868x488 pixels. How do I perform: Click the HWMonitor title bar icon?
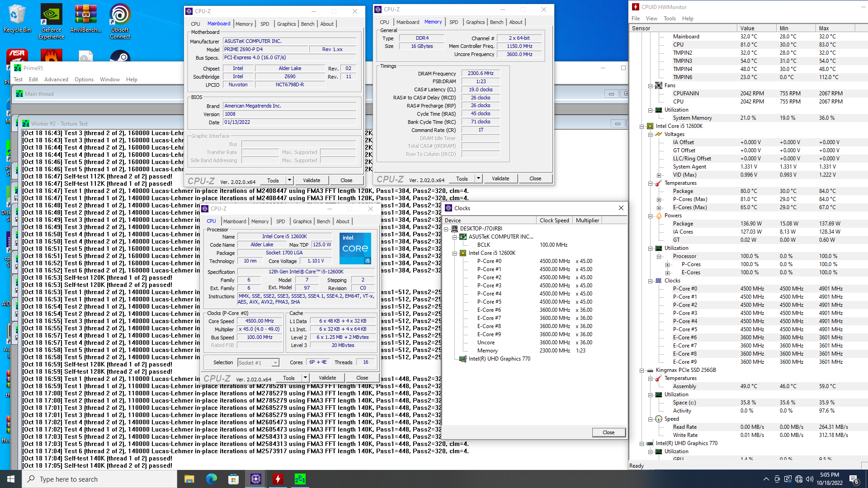(636, 7)
